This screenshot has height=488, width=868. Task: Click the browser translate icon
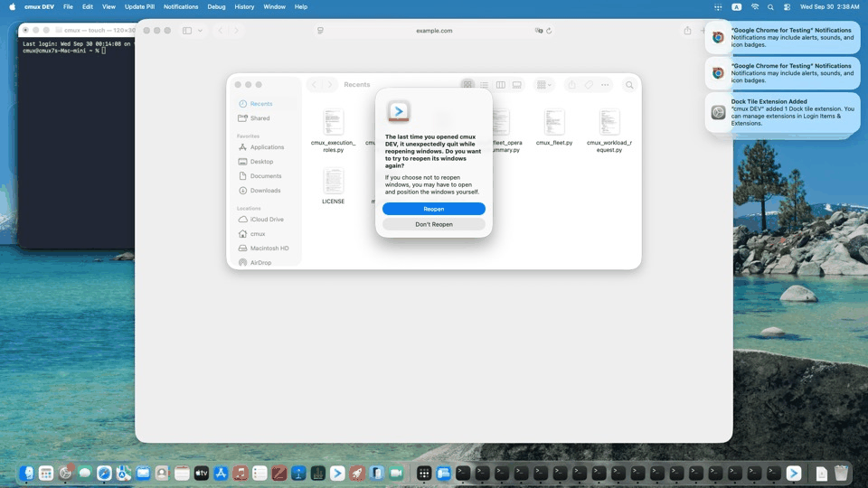pyautogui.click(x=539, y=31)
